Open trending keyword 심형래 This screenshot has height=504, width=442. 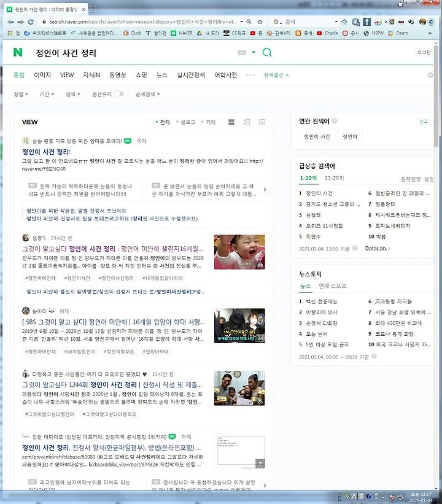click(x=313, y=215)
